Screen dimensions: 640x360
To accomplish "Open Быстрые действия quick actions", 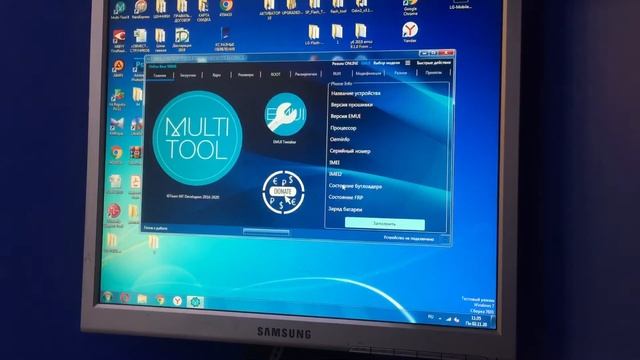I will tap(433, 63).
